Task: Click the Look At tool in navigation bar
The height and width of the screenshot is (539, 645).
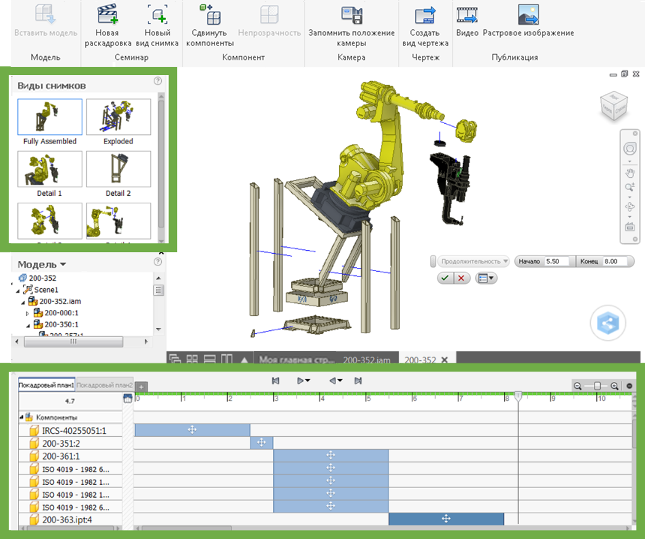Action: [630, 226]
